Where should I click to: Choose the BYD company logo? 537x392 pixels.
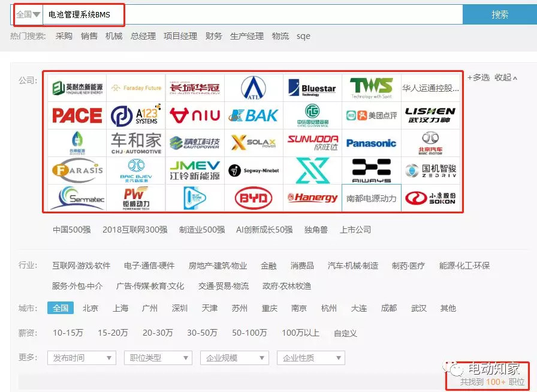tap(254, 198)
